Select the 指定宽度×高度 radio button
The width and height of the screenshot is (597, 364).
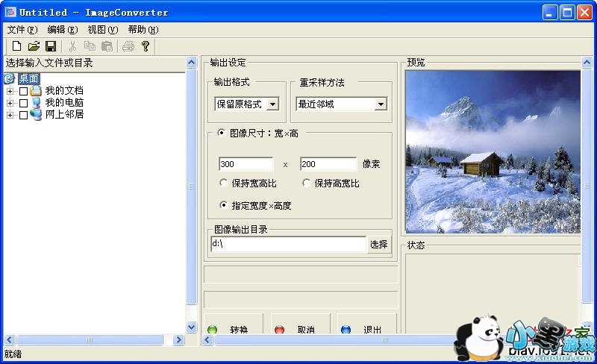pos(223,205)
